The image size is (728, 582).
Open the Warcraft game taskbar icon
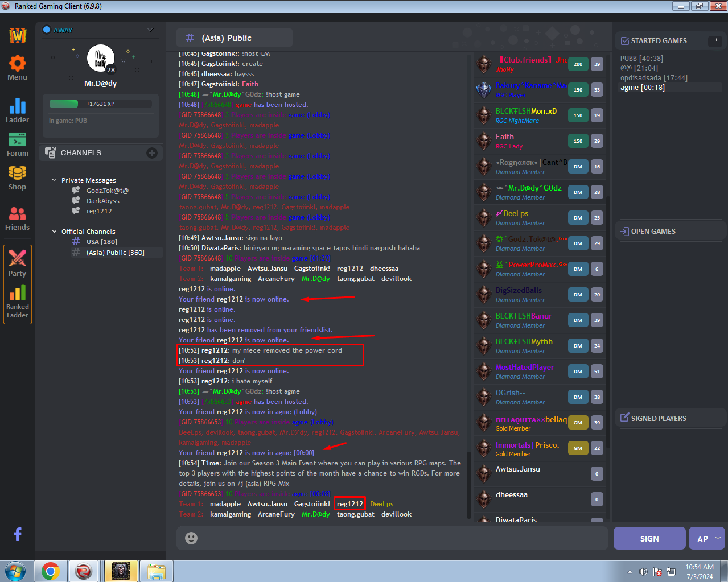point(121,571)
